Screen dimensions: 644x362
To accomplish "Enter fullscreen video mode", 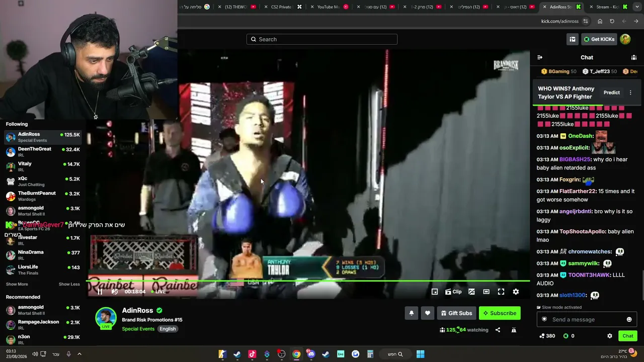I will [501, 292].
